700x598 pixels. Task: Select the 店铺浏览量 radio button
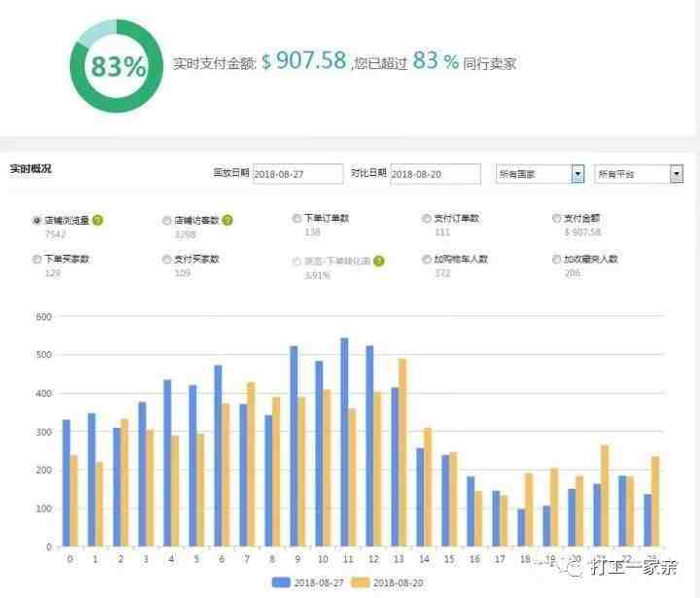(37, 221)
